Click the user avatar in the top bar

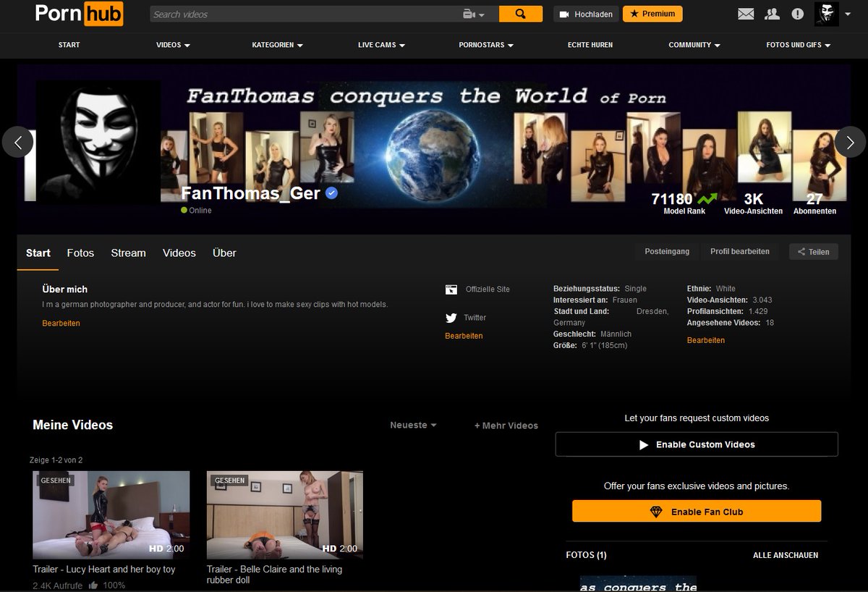(x=826, y=14)
